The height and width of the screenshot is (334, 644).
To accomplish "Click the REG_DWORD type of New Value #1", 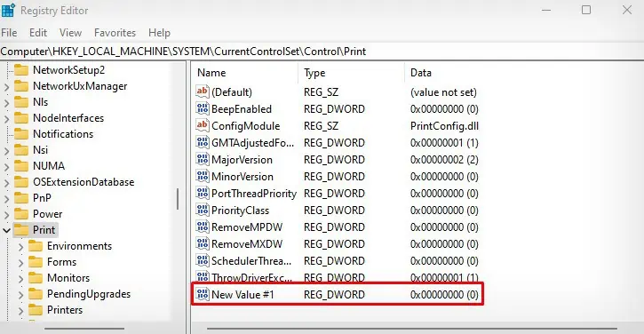I will (334, 295).
